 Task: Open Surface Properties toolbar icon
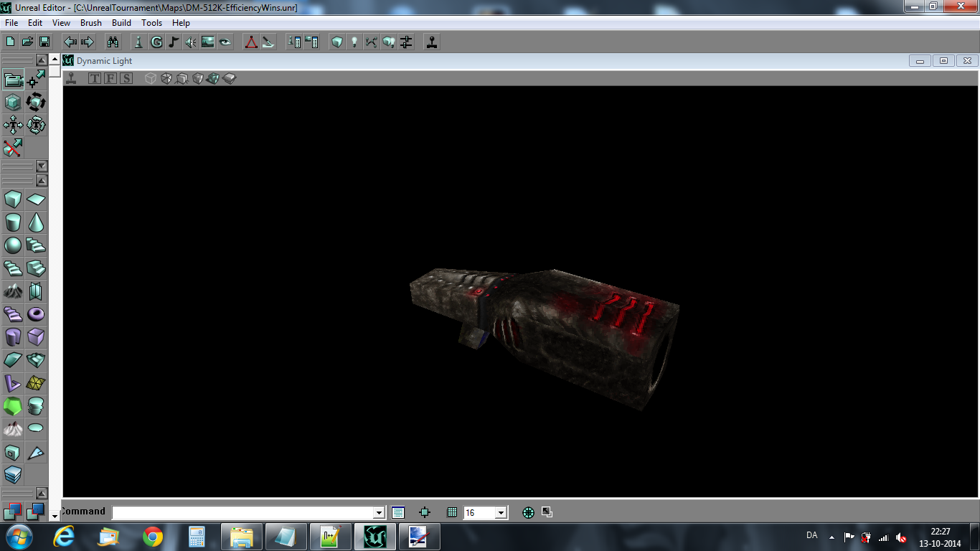pyautogui.click(x=311, y=42)
